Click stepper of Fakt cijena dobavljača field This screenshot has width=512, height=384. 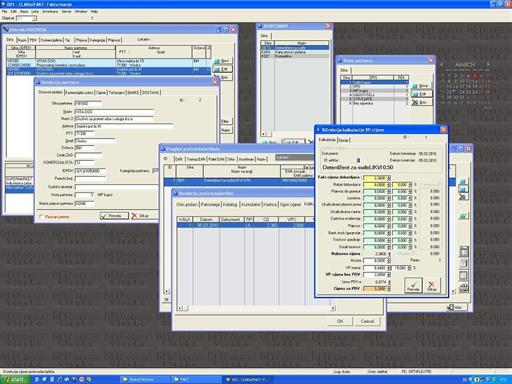pos(389,178)
